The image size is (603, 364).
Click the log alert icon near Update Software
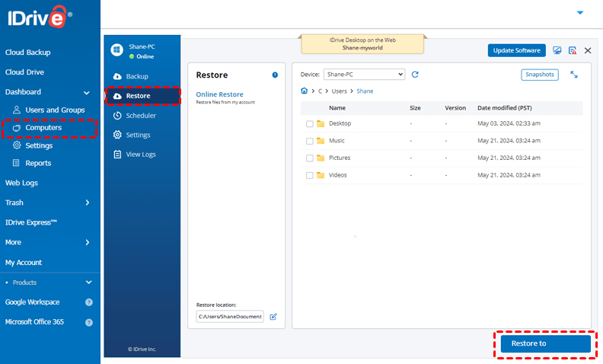pos(573,50)
